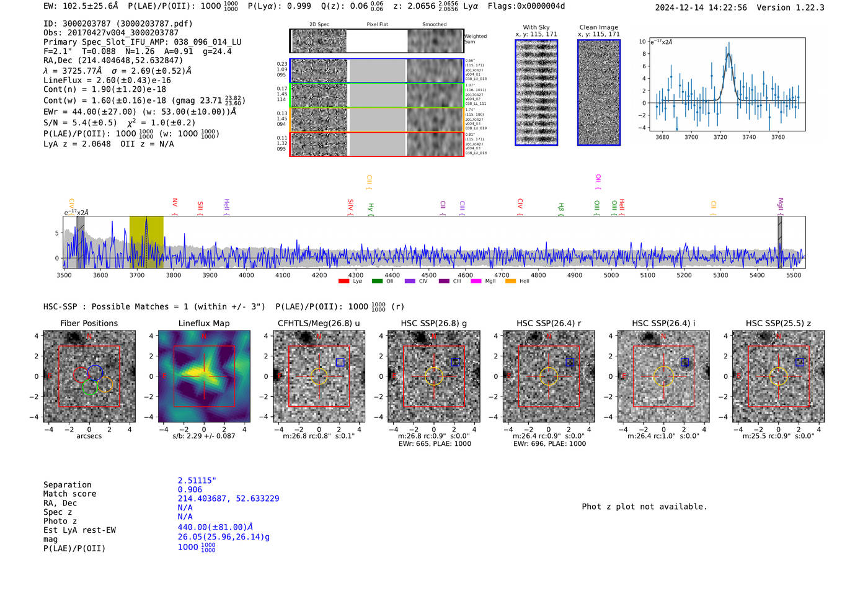This screenshot has width=868, height=591.
Task: Click the 's/b: 2.29 +/- 0.087' caption
Action: 204,436
